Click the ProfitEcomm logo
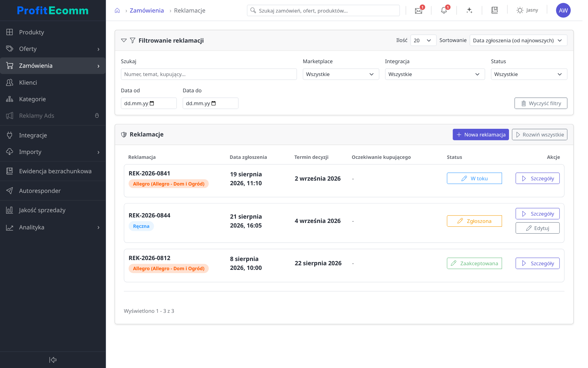 pyautogui.click(x=53, y=10)
